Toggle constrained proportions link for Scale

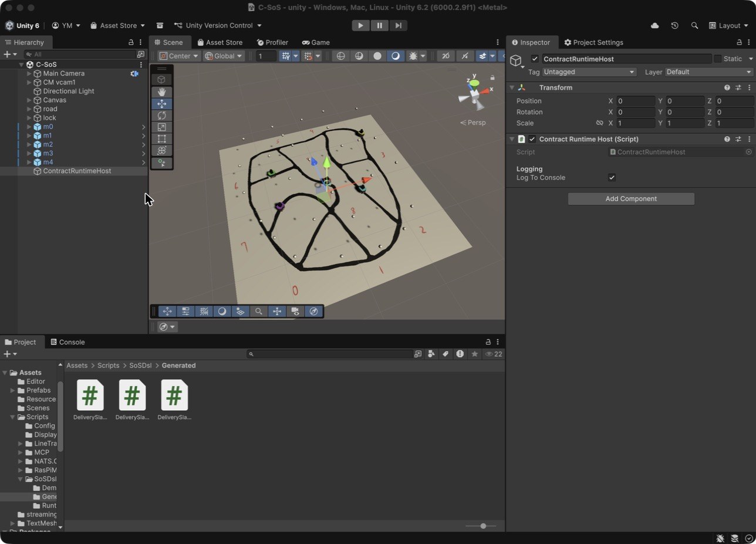point(599,123)
